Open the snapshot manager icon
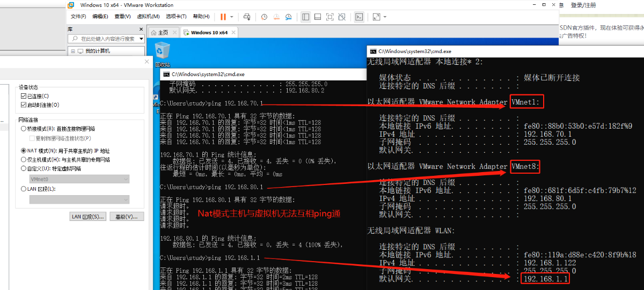 (x=289, y=17)
